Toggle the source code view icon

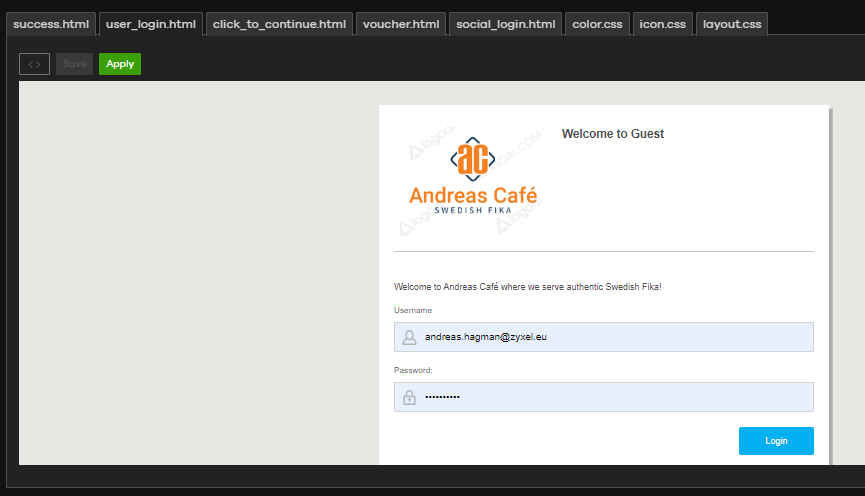point(34,64)
